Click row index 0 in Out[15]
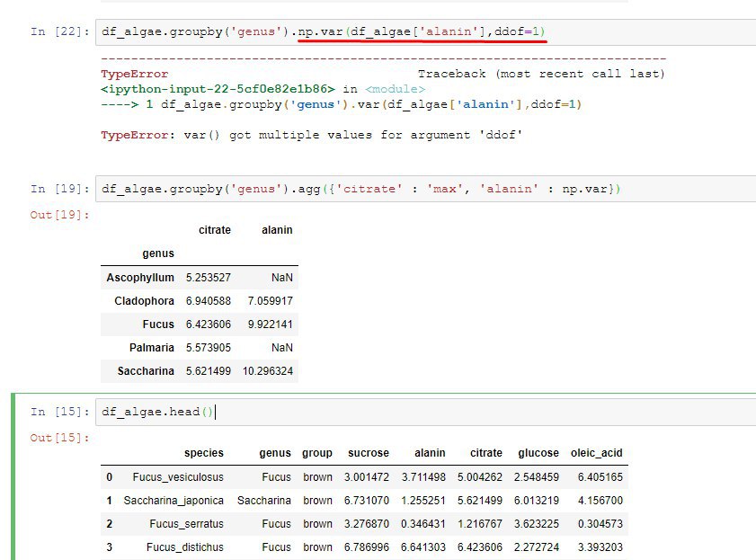Screen dimensions: 756x560 [x=110, y=477]
